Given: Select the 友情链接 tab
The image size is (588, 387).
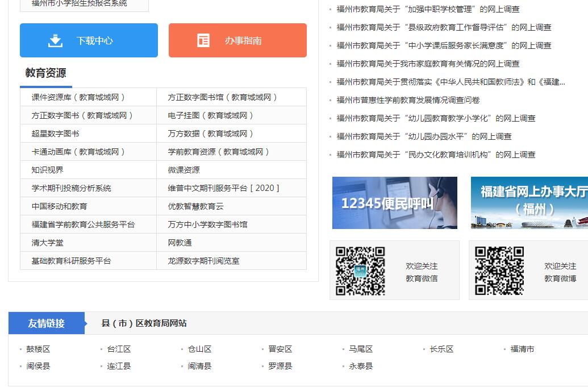Looking at the screenshot, I should click(x=47, y=323).
